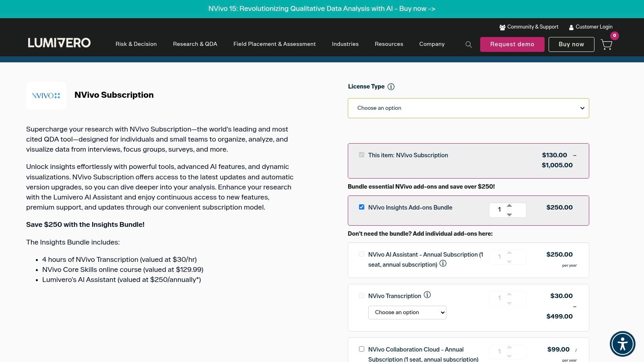Open the accessibility widget icon
The image size is (644, 362).
(x=623, y=344)
